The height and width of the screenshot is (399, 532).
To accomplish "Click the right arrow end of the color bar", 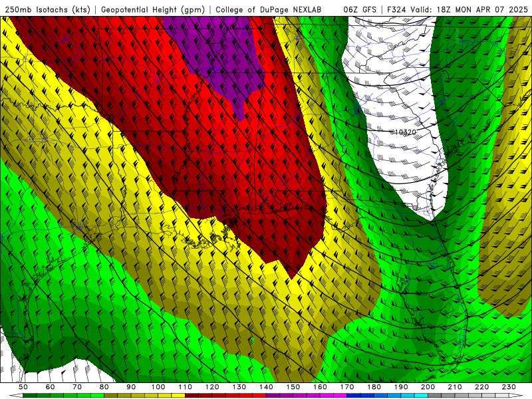I will coord(516,396).
